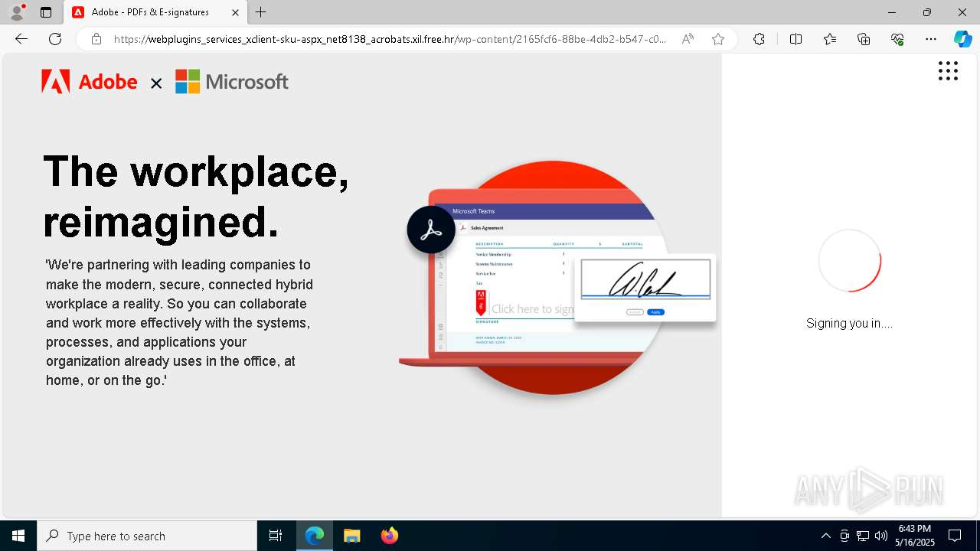
Task: Open the nine-dot apps grid menu
Action: [x=948, y=71]
